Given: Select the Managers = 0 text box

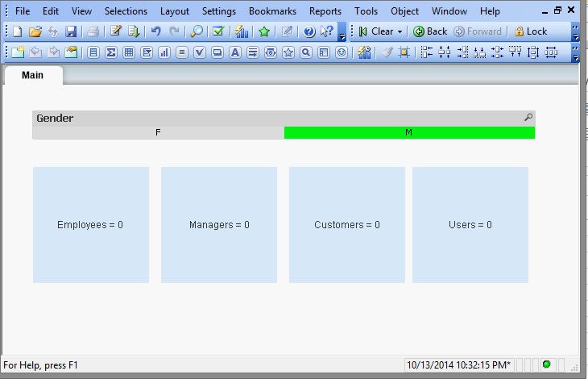Looking at the screenshot, I should 219,225.
